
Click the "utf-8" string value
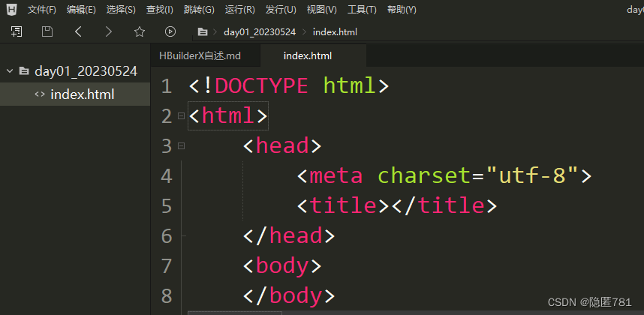[531, 175]
